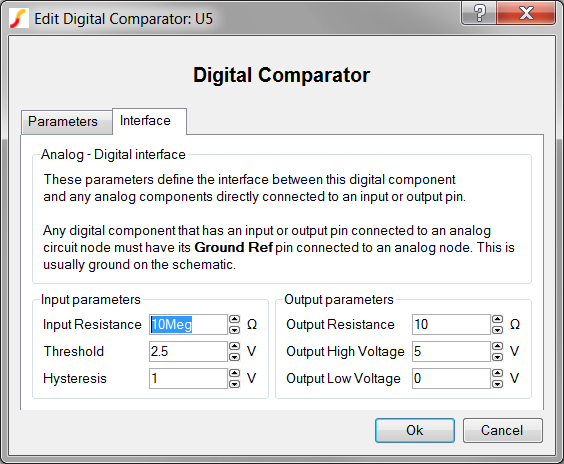
Task: Click into the Threshold value field
Action: point(188,351)
